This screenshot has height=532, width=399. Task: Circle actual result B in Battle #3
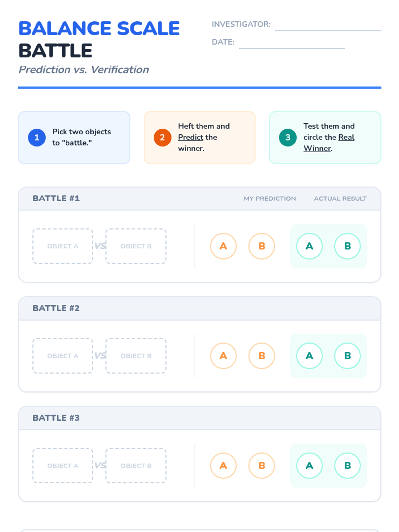point(347,465)
